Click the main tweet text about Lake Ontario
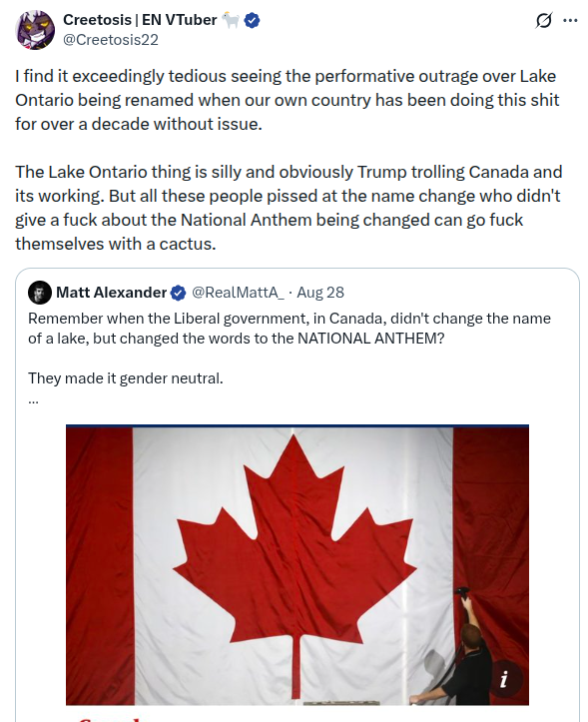Viewport: 588px width, 722px height. [x=288, y=100]
